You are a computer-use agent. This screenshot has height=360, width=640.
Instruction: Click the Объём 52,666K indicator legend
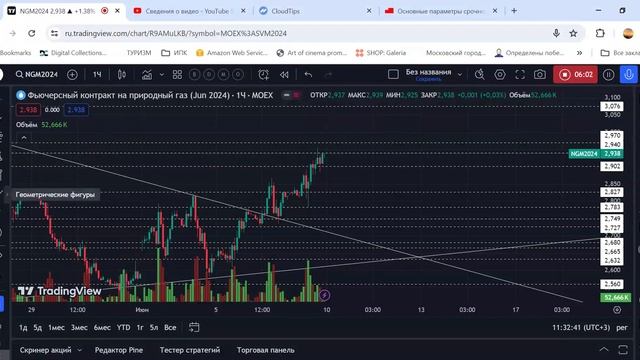pos(42,124)
